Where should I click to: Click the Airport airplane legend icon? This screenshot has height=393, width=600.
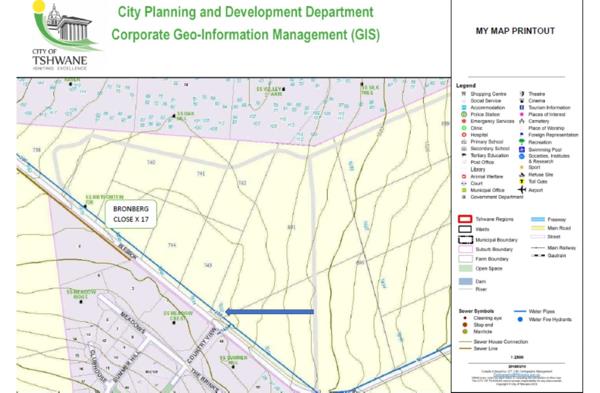tap(522, 190)
